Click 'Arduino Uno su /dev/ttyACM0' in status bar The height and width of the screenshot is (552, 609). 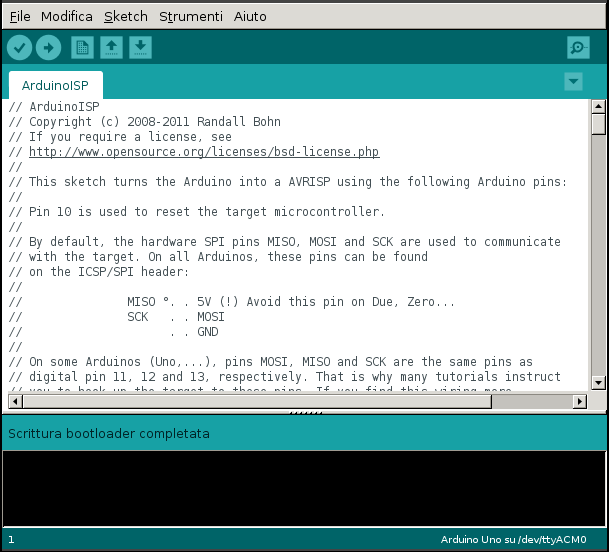(x=513, y=540)
